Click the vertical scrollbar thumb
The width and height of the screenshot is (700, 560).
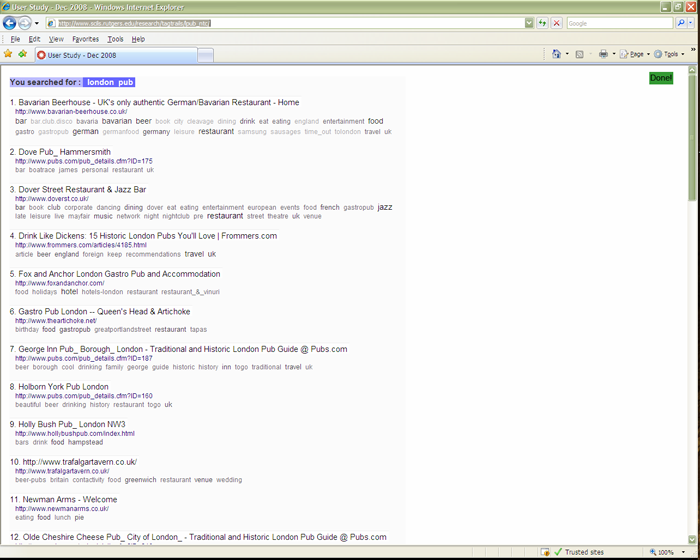692,138
